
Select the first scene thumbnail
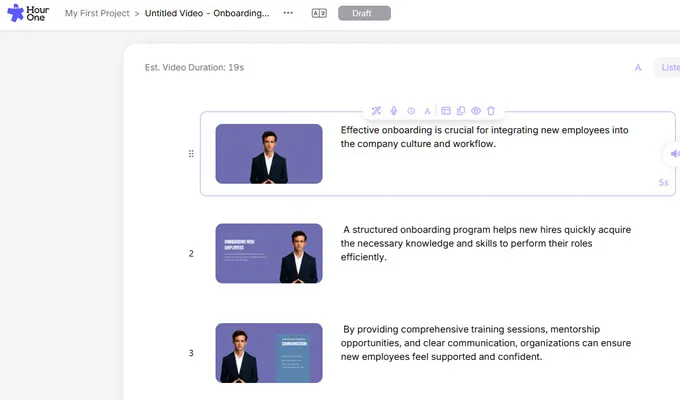[269, 154]
